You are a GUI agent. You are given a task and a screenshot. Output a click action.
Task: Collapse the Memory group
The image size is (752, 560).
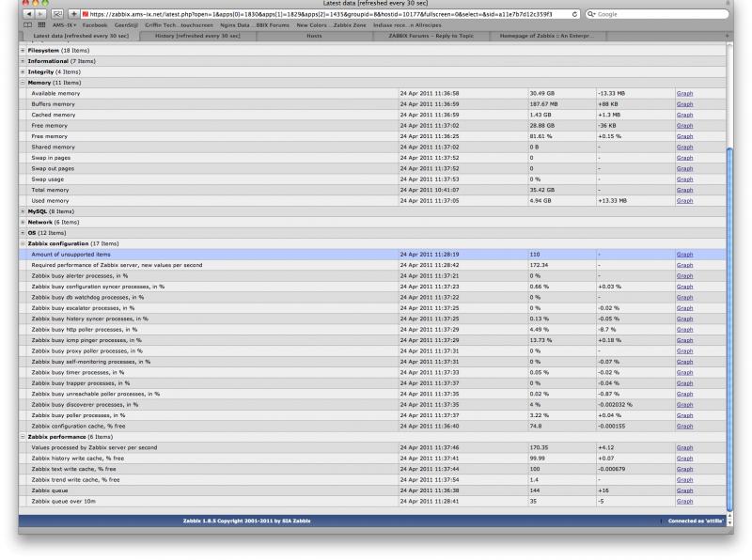[23, 83]
